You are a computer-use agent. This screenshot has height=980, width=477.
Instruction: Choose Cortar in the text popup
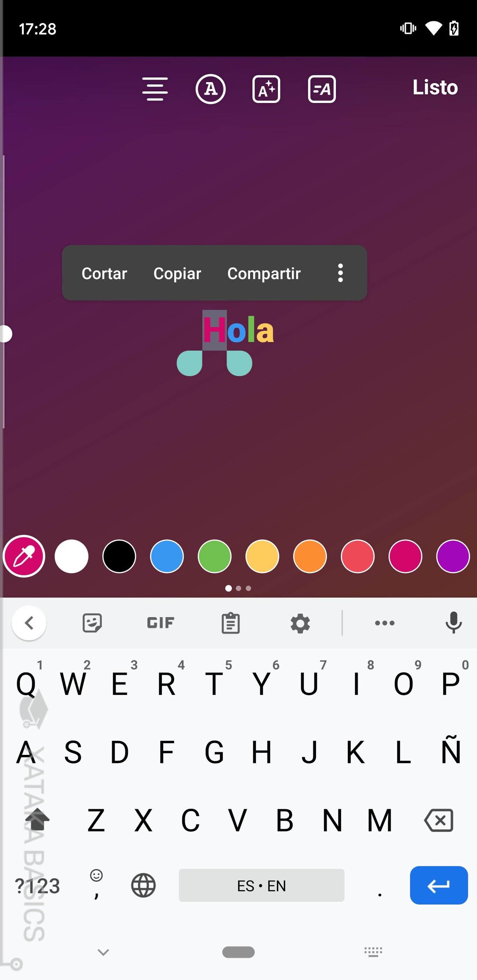[x=104, y=273]
